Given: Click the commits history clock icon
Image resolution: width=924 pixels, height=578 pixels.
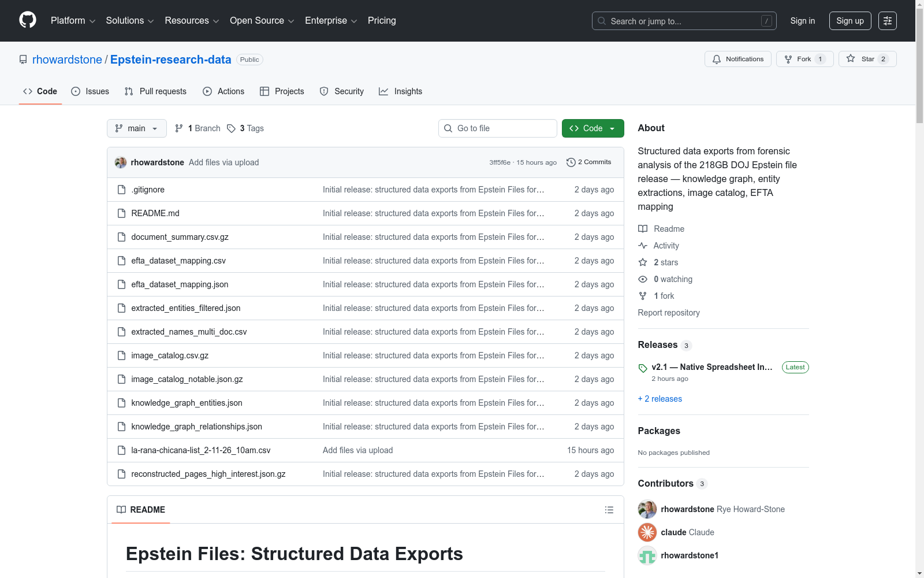Looking at the screenshot, I should coord(571,162).
